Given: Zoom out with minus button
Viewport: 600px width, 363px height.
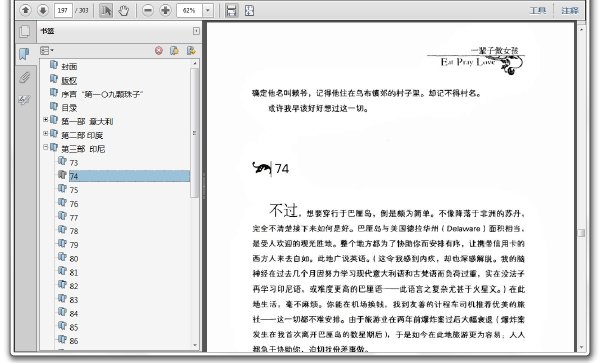Looking at the screenshot, I should (x=148, y=10).
